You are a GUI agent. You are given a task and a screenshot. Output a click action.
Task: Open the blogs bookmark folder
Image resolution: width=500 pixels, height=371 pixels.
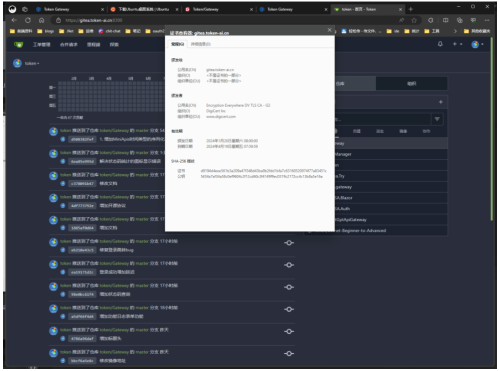tap(46, 31)
